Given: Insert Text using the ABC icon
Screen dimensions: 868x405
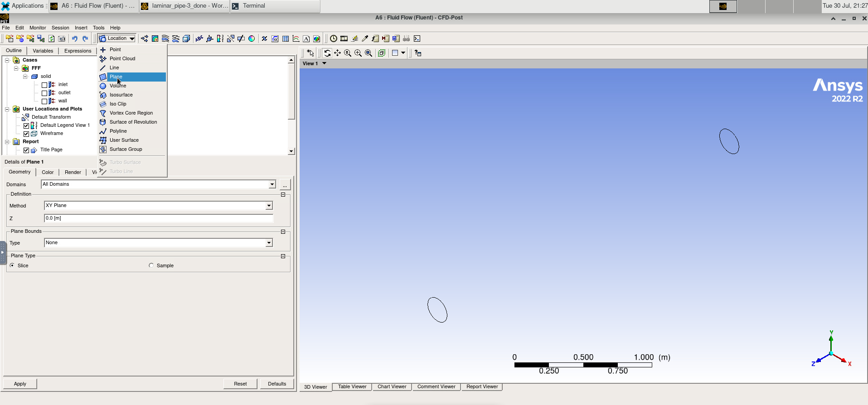Looking at the screenshot, I should 199,39.
